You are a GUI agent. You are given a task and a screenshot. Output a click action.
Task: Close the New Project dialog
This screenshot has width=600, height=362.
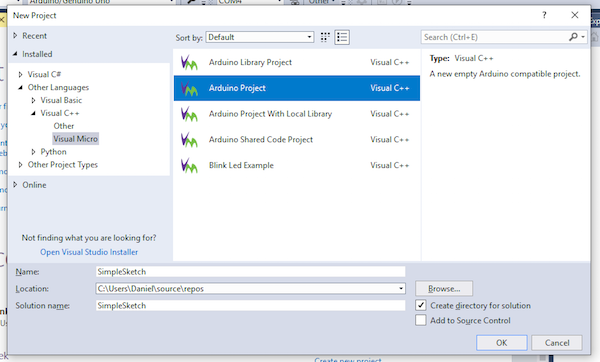point(575,15)
